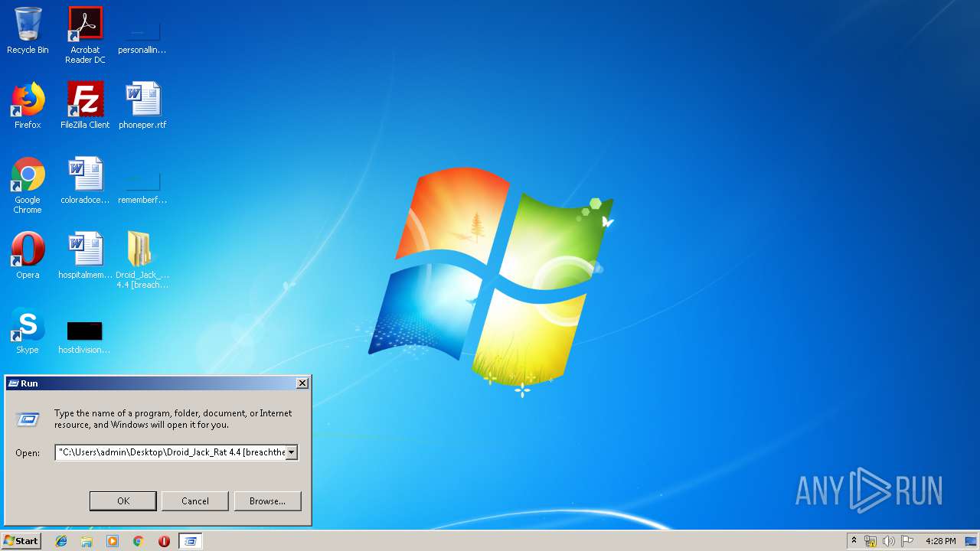Click the Run taskbar button
The image size is (980, 551).
[x=191, y=541]
